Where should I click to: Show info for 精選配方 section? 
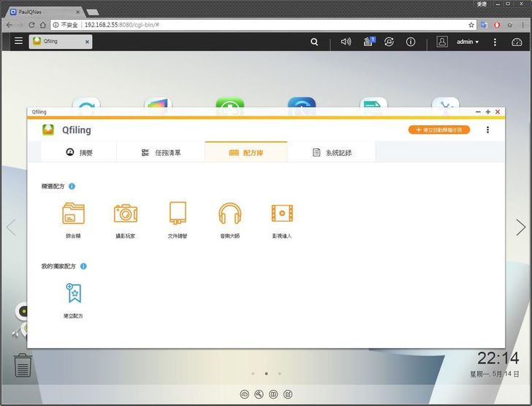(72, 187)
